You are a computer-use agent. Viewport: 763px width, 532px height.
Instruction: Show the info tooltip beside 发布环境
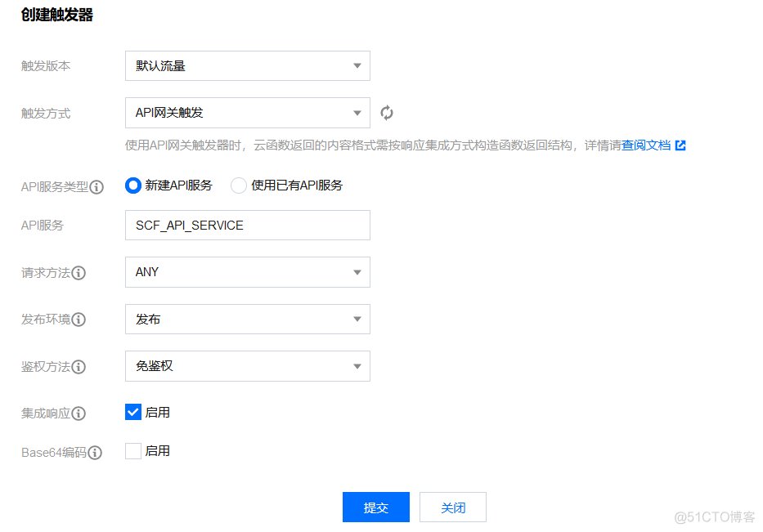click(79, 320)
